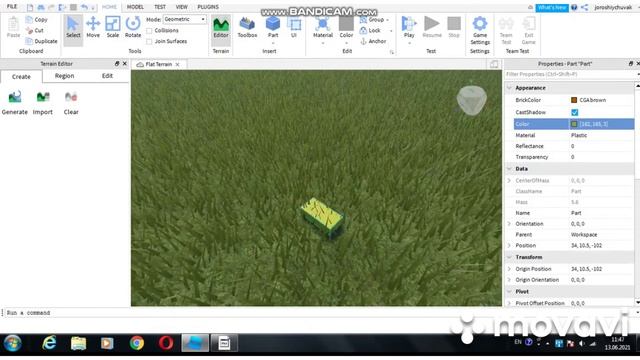640x360 pixels.
Task: Open the UI insert tool
Action: [x=293, y=27]
